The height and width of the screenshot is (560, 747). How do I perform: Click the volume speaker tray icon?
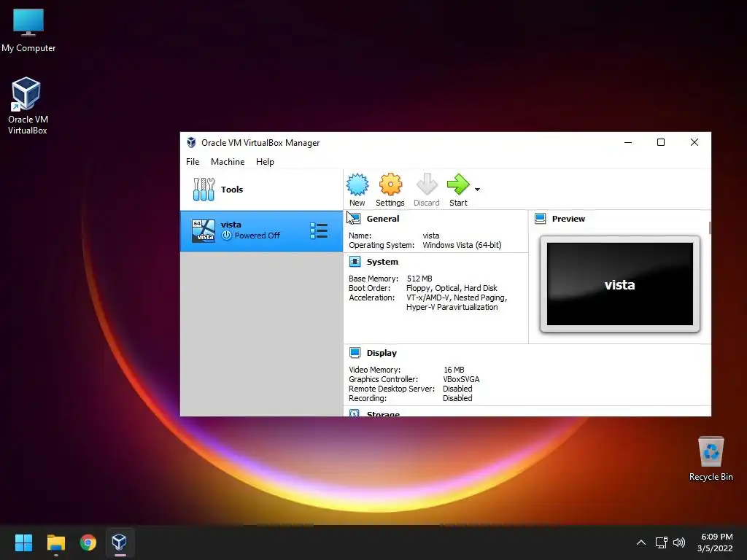679,542
